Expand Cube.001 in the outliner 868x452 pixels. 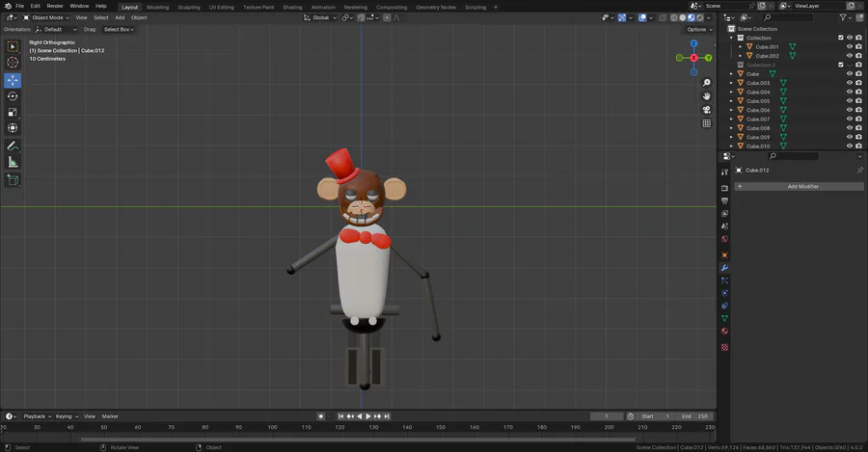point(740,47)
